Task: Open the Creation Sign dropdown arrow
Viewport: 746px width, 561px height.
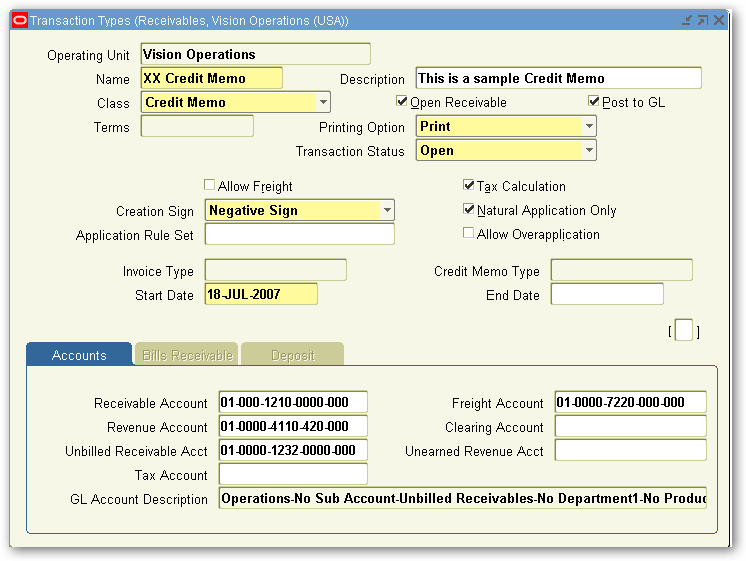Action: (387, 210)
